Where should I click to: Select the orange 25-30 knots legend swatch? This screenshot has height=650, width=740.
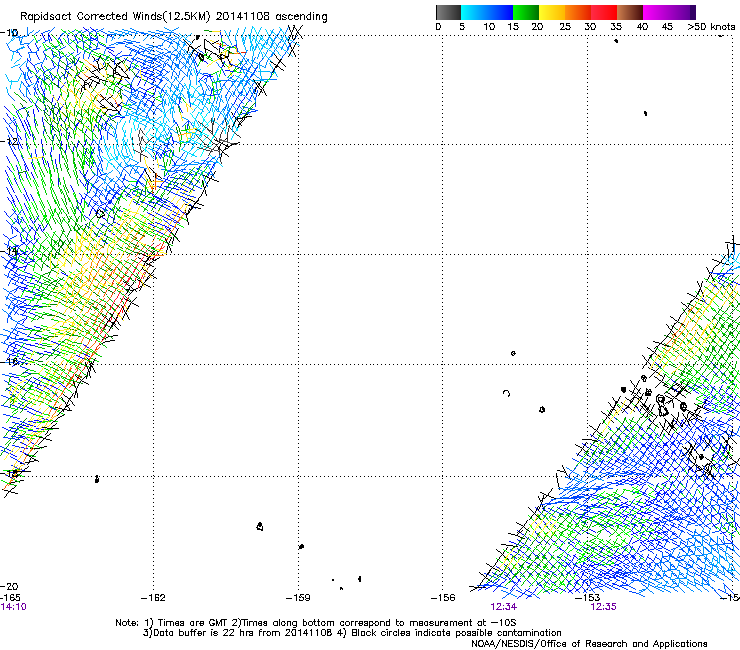pyautogui.click(x=578, y=12)
